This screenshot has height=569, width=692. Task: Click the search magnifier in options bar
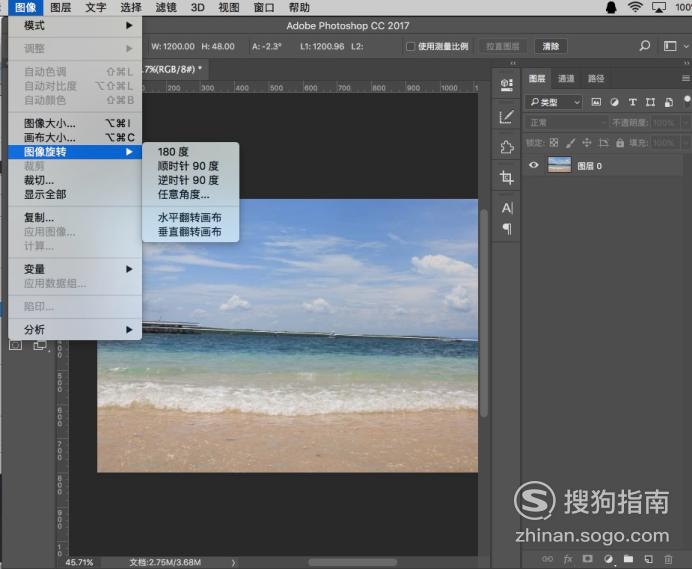coord(644,46)
